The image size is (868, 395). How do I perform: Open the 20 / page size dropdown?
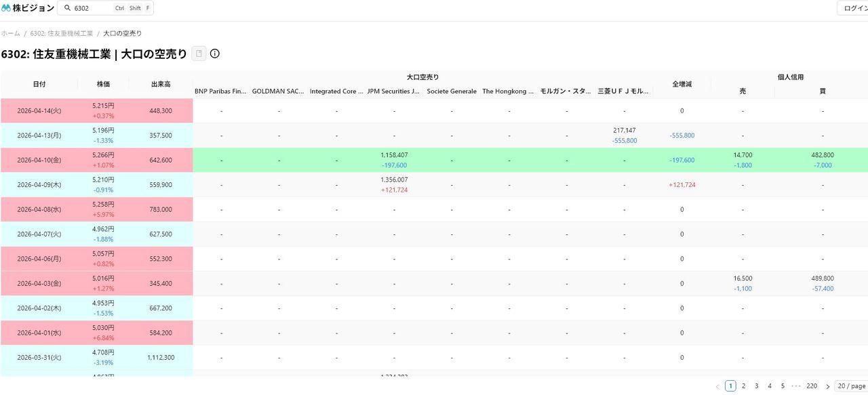coord(851,386)
